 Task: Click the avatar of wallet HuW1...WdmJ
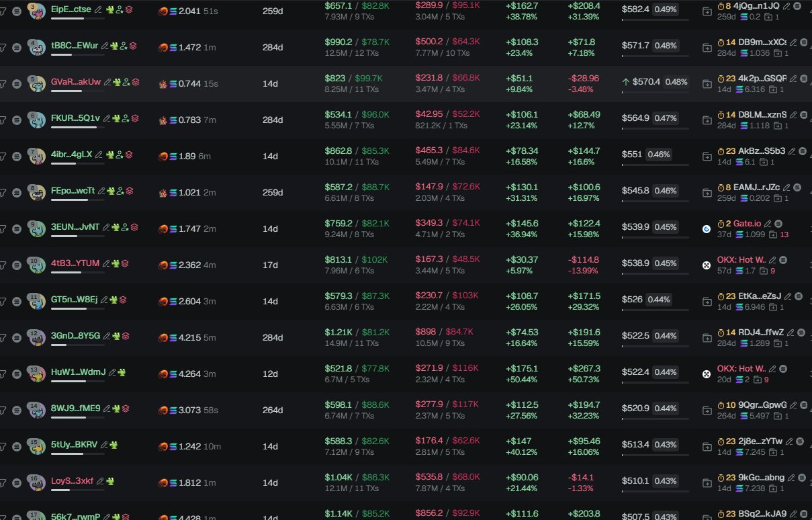point(36,374)
